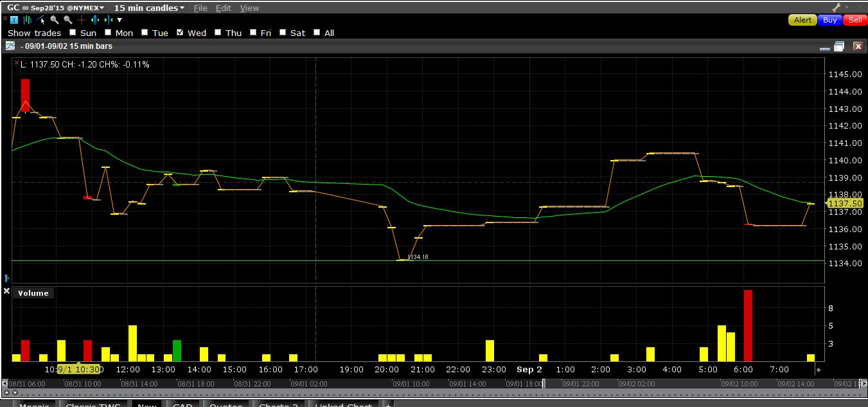868x407 pixels.
Task: Click the yellow Alert button
Action: 802,20
